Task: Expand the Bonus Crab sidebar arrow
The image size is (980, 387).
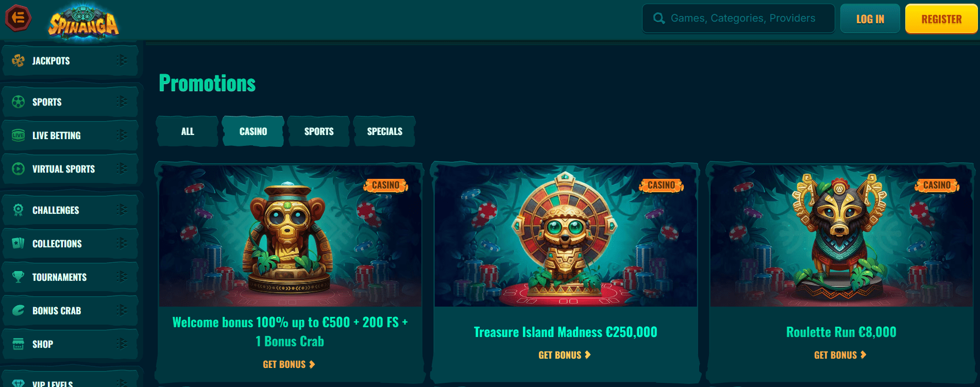Action: coord(122,310)
